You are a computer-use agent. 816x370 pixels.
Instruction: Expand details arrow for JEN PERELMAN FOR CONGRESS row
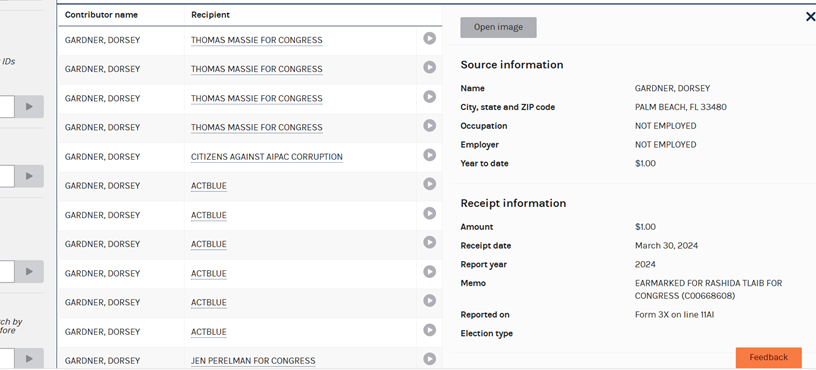(429, 359)
